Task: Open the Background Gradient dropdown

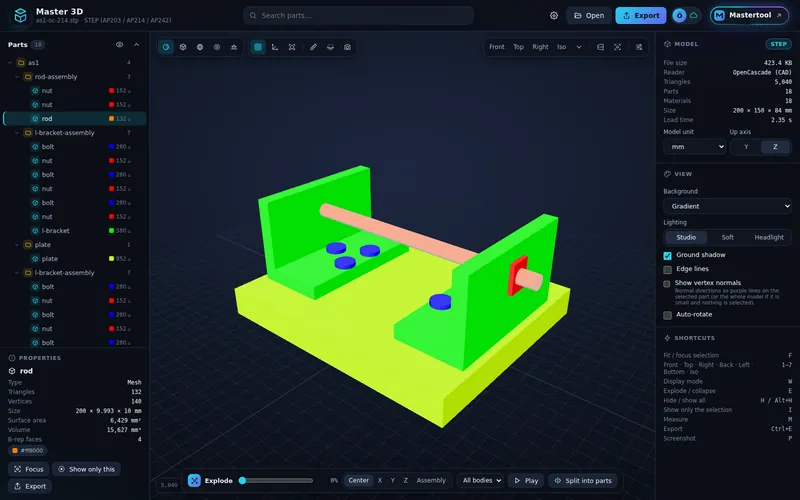Action: 727,206
